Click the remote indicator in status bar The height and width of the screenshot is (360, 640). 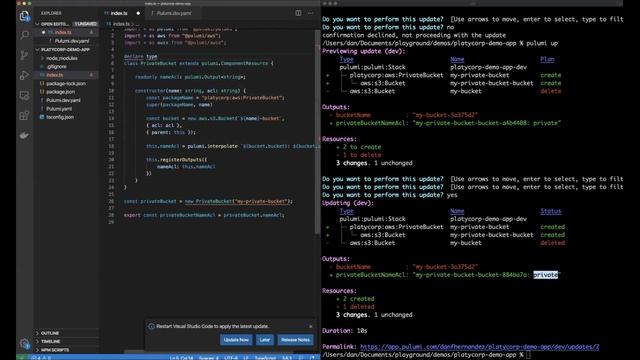click(x=21, y=358)
